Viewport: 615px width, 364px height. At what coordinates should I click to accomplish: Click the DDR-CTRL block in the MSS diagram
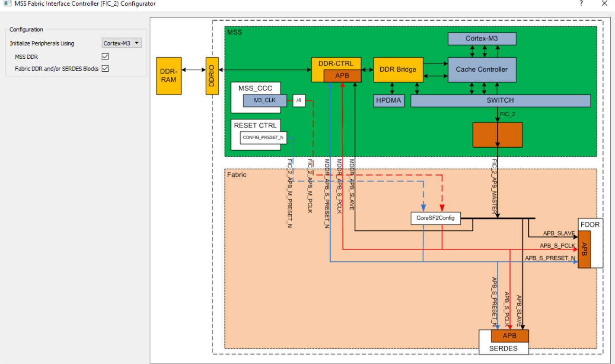pyautogui.click(x=336, y=63)
